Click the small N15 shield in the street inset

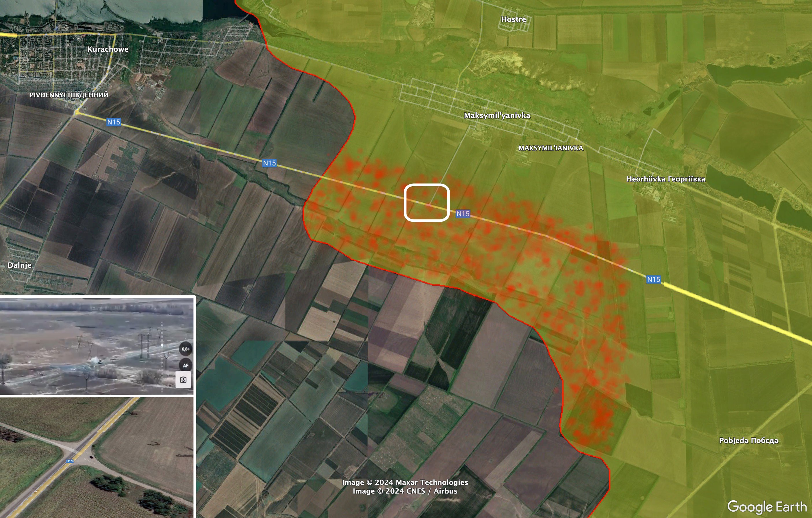69,461
